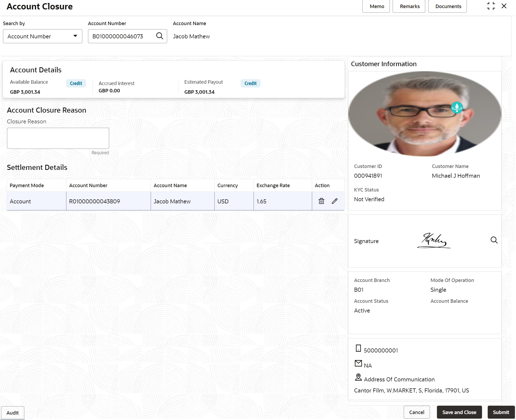Click the Available Balance amount GBP 3,001.34

(25, 92)
